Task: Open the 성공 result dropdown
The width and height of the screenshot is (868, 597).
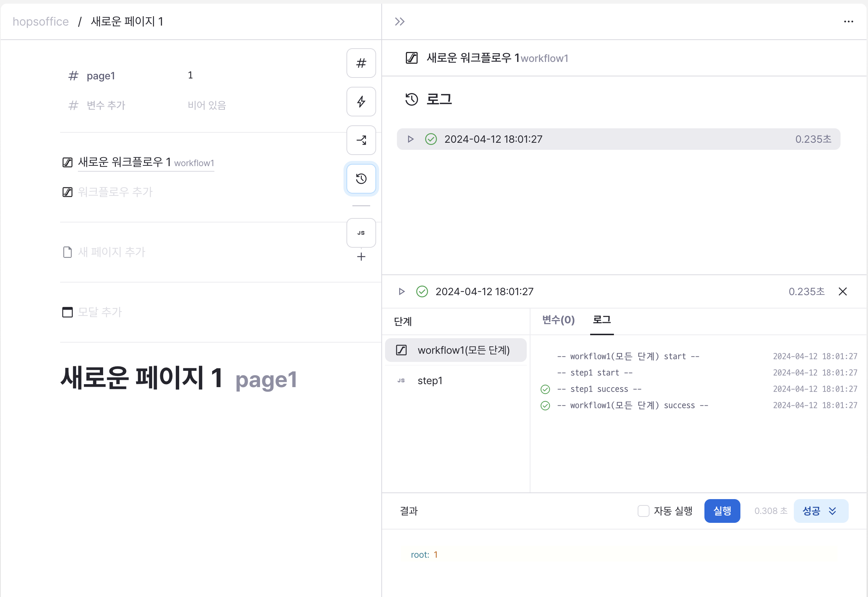Action: pyautogui.click(x=821, y=511)
